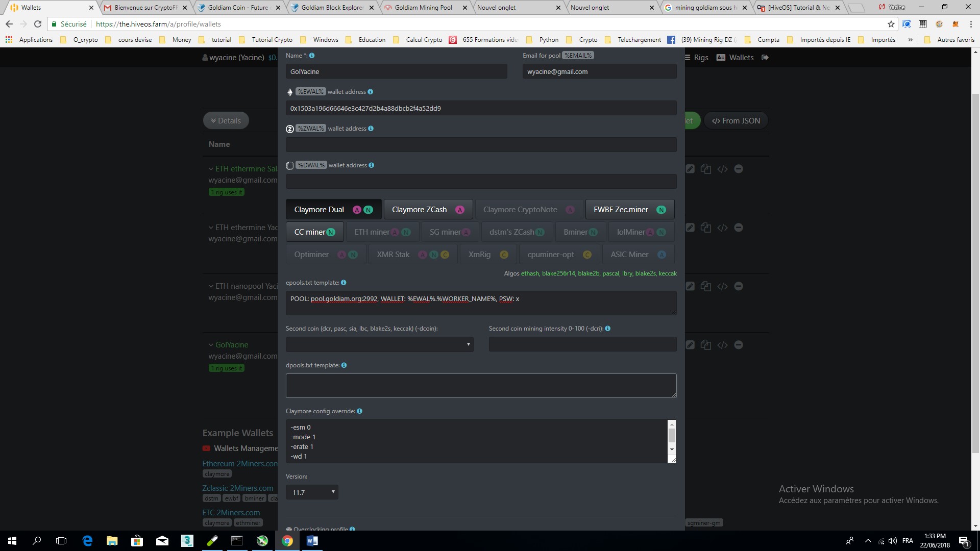
Task: Switch to the HiveOS Tutorial tab
Action: point(798,8)
